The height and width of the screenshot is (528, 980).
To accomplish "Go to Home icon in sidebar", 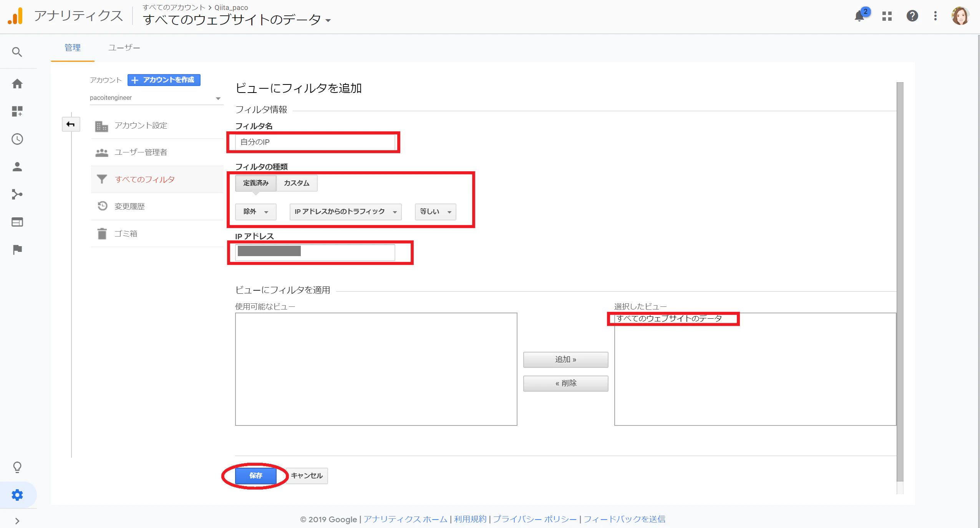I will [x=17, y=84].
